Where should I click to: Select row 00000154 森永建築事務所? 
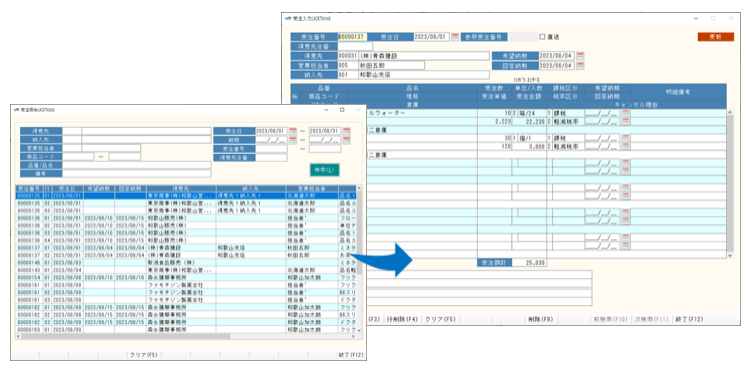(187, 277)
